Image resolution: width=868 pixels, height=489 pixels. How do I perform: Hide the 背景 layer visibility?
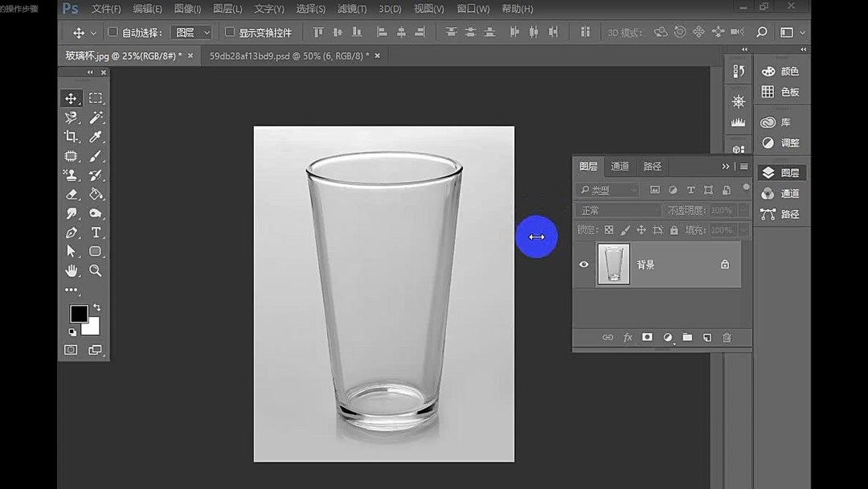click(584, 264)
